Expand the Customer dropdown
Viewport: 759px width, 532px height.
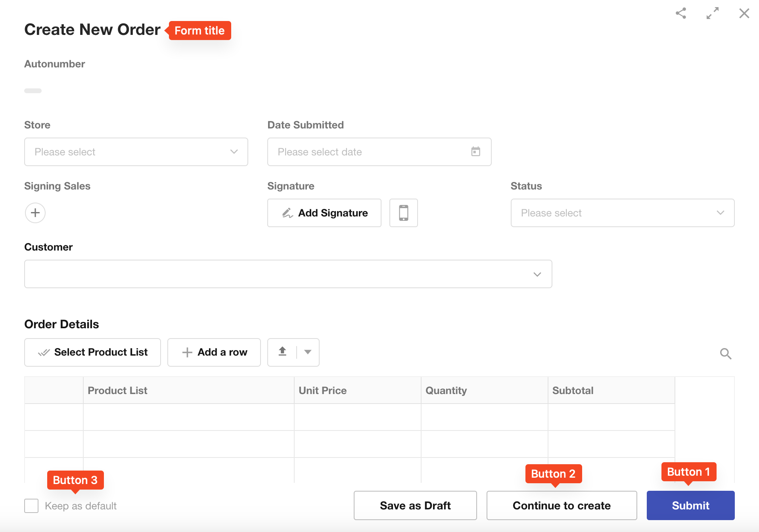point(288,274)
